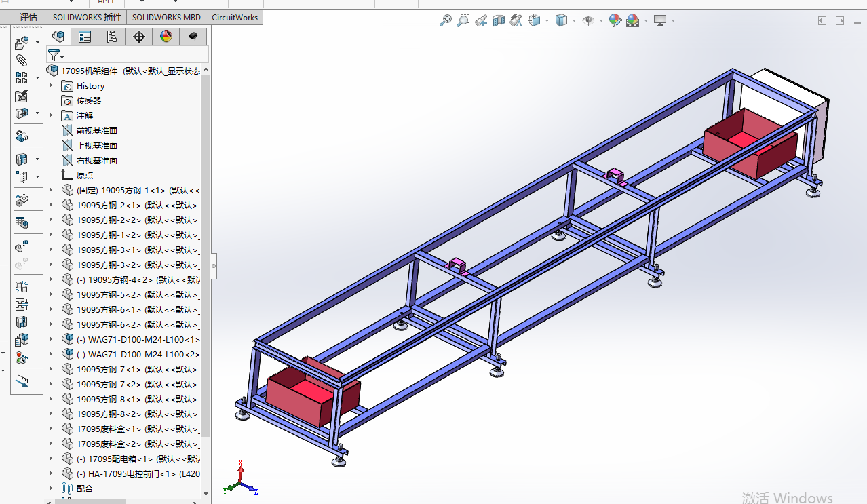867x504 pixels.
Task: Select the 原点 origin item
Action: (x=85, y=176)
